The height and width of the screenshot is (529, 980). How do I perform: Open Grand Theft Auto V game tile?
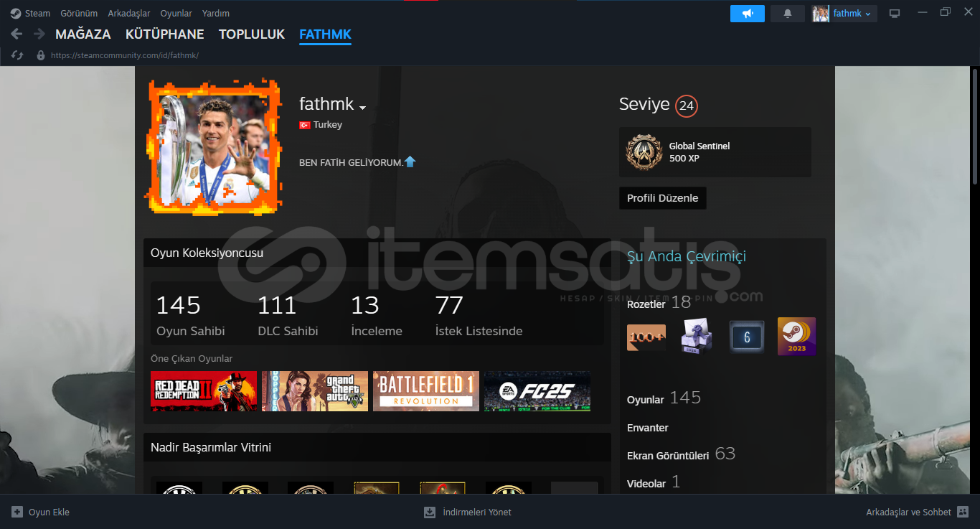point(315,391)
